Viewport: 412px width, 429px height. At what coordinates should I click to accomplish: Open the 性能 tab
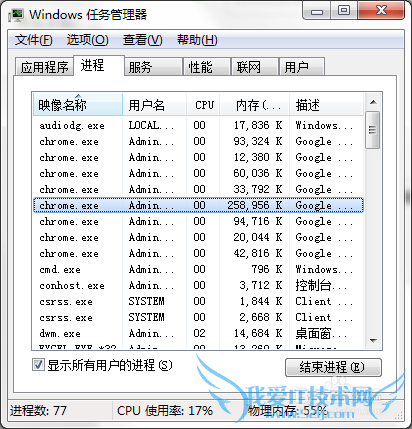coord(207,67)
